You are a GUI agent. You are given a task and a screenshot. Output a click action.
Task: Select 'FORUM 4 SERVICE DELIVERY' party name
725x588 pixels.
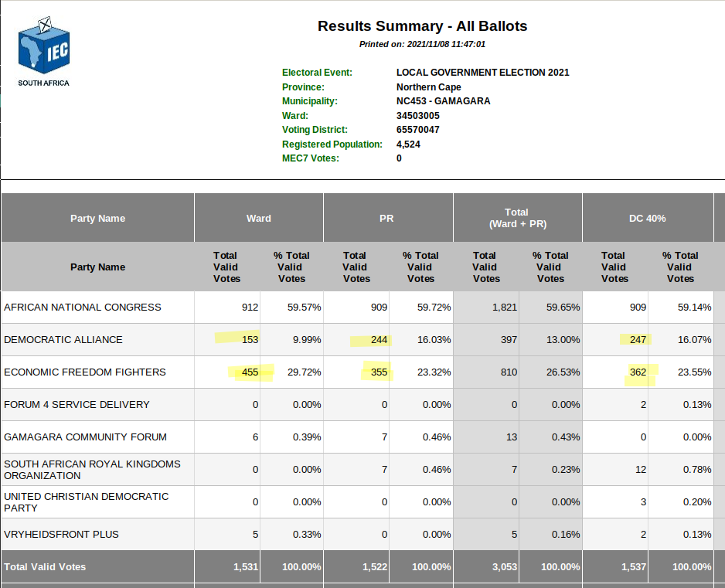[x=77, y=404]
